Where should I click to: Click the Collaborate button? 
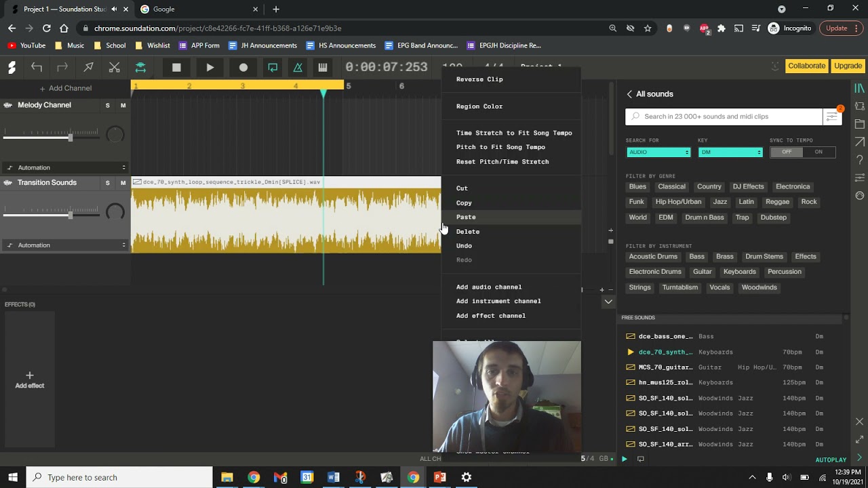806,66
